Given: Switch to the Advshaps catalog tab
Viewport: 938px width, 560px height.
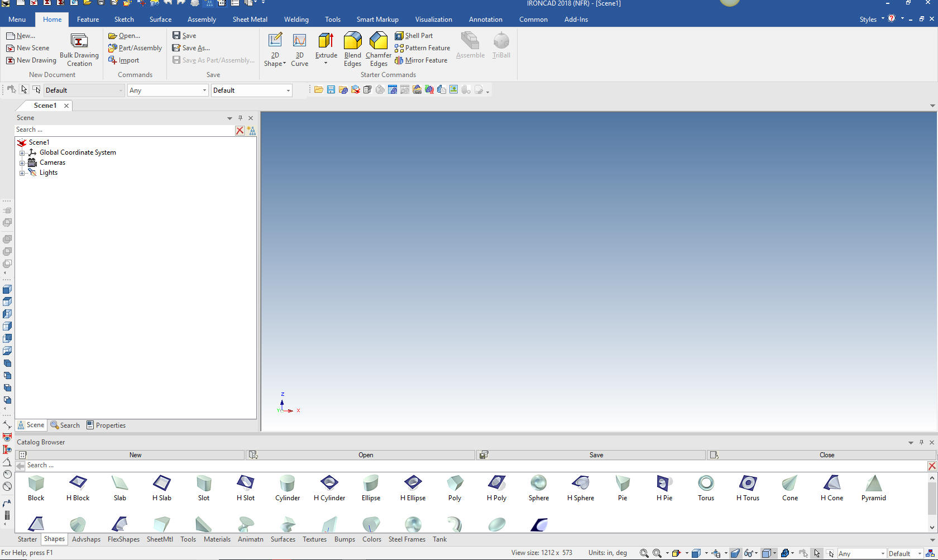Looking at the screenshot, I should pyautogui.click(x=86, y=539).
